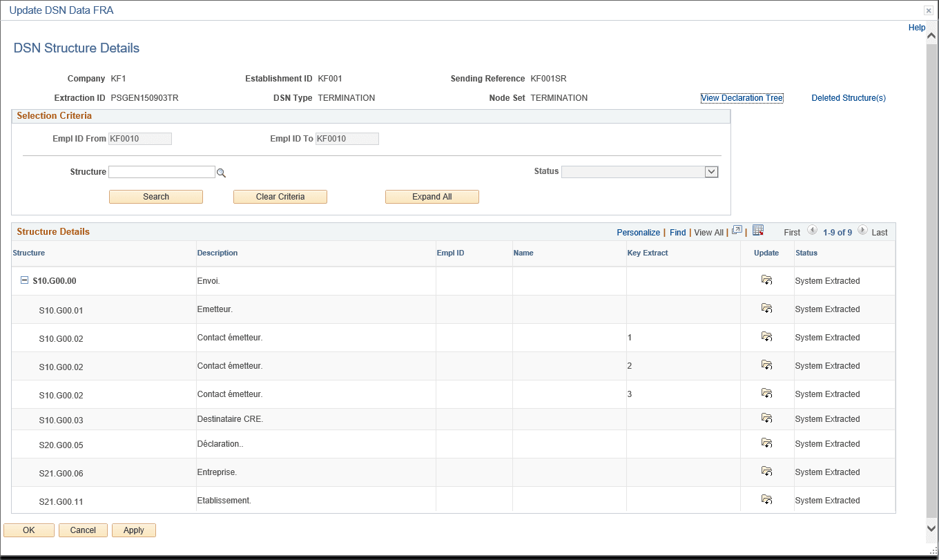The height and width of the screenshot is (560, 939).
Task: Open update icon for Contact émetteur key 1
Action: pyautogui.click(x=766, y=337)
